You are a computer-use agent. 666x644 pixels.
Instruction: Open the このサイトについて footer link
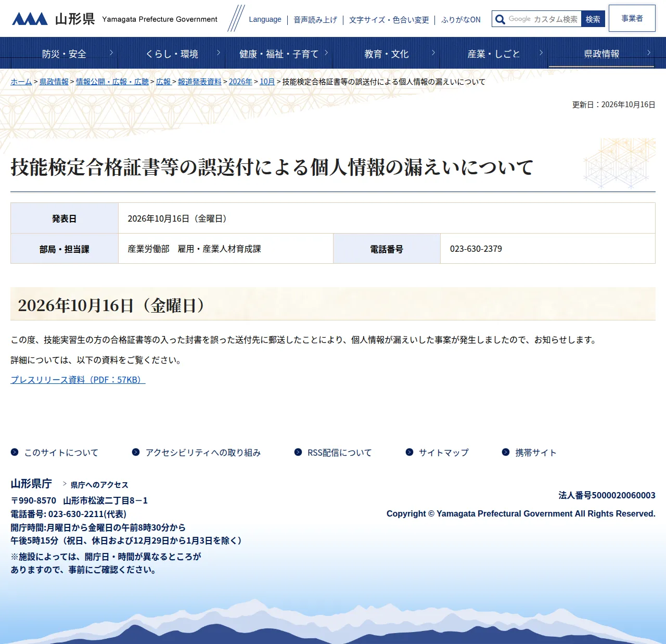tap(61, 453)
